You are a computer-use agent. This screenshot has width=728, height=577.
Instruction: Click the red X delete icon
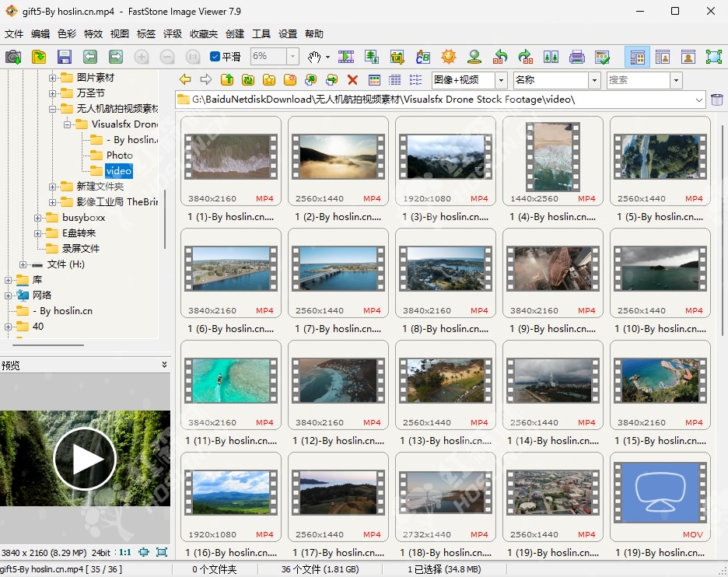[352, 79]
